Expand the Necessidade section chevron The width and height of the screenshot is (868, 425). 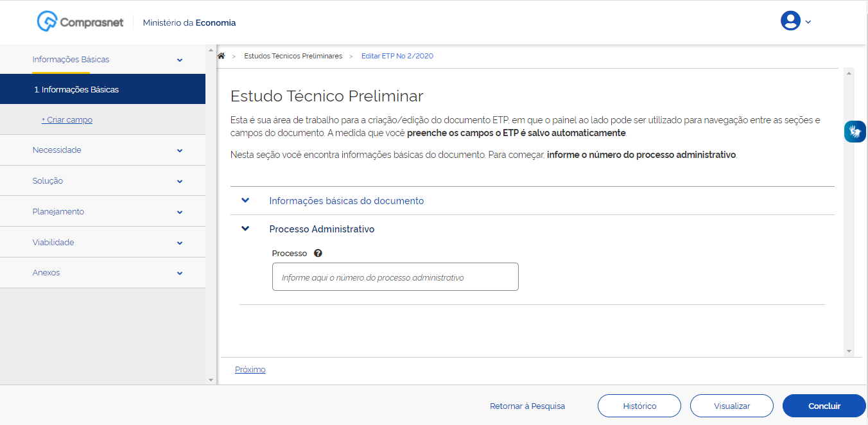point(180,150)
